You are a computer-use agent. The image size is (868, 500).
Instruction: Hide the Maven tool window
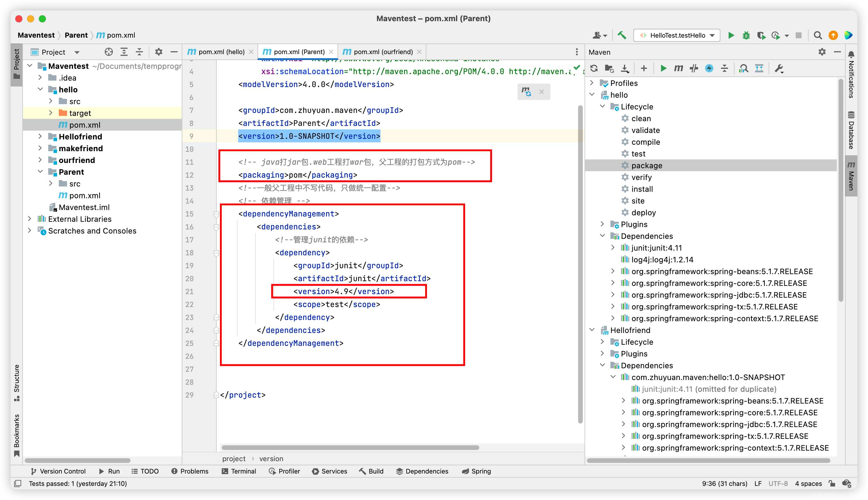(837, 52)
